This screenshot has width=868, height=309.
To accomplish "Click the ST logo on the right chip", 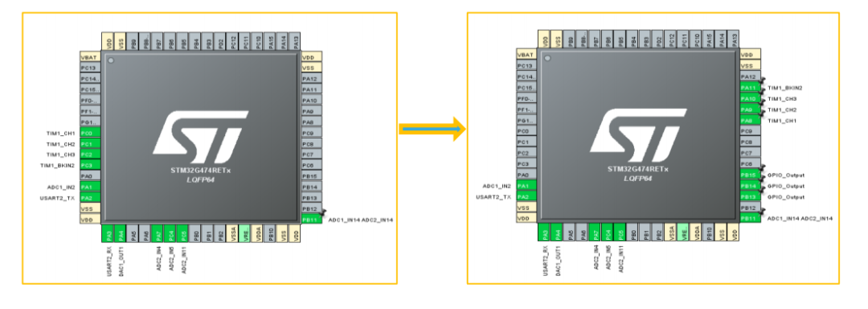I will coord(639,131).
